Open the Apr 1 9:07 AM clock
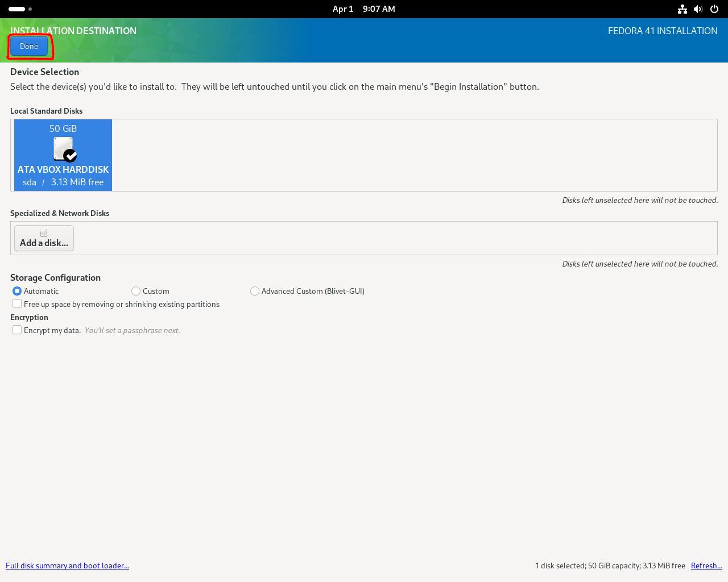728x582 pixels. (364, 9)
